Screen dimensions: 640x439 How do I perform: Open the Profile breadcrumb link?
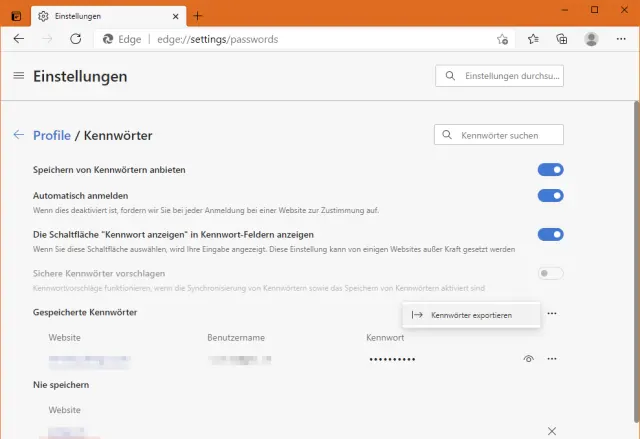[x=52, y=135]
